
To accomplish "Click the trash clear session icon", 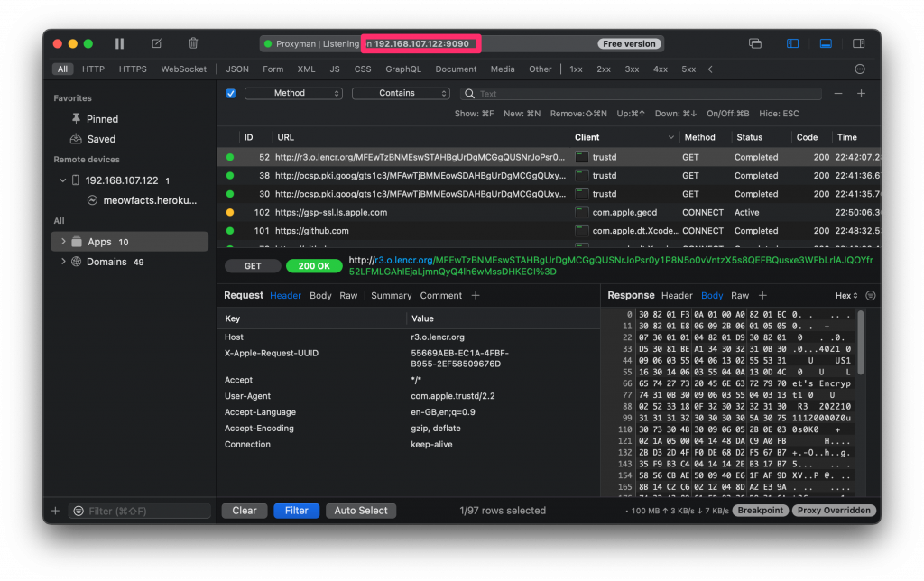I will click(193, 43).
